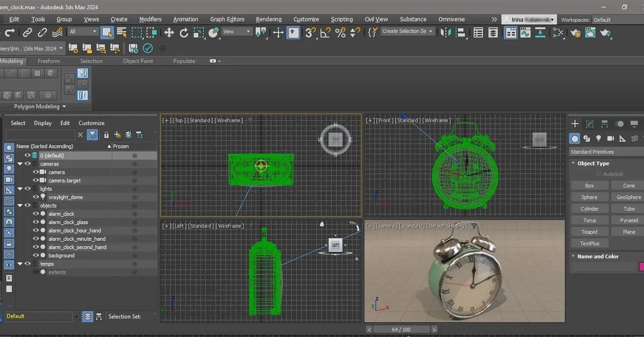This screenshot has height=337, width=644.
Task: Collapse the cameras group in Scene Explorer
Action: pyautogui.click(x=20, y=163)
